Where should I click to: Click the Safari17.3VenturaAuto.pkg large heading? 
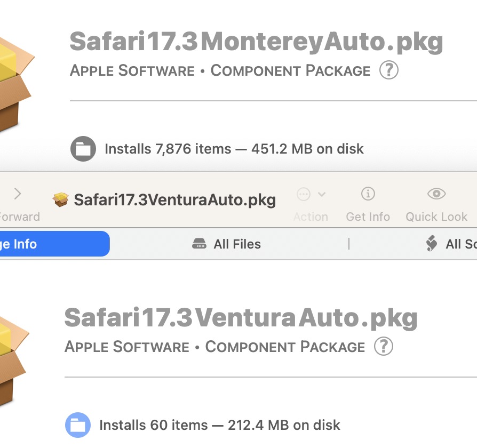pos(241,318)
